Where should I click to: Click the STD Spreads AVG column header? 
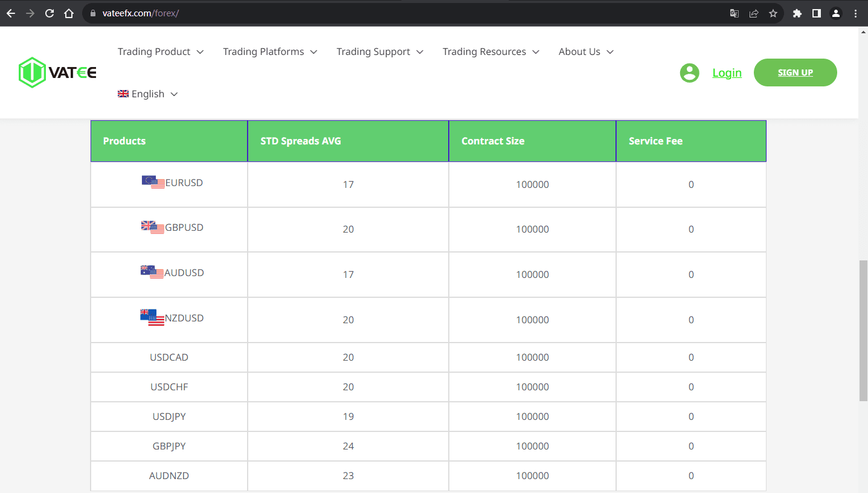348,141
